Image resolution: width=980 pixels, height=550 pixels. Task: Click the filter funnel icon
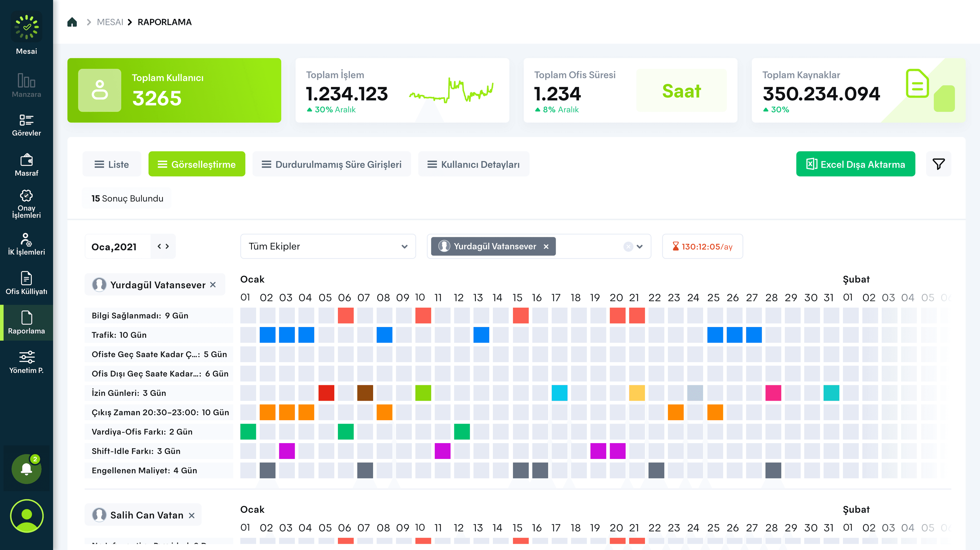(938, 164)
